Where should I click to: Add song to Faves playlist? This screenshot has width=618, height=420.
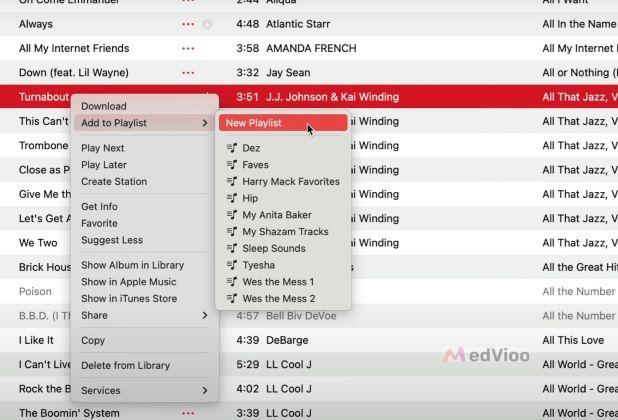(283, 165)
